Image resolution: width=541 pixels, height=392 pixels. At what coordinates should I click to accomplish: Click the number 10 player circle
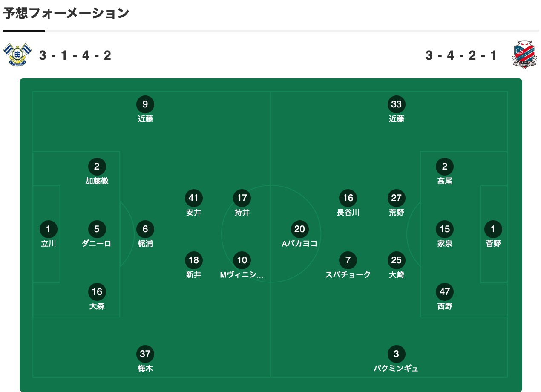click(x=242, y=260)
